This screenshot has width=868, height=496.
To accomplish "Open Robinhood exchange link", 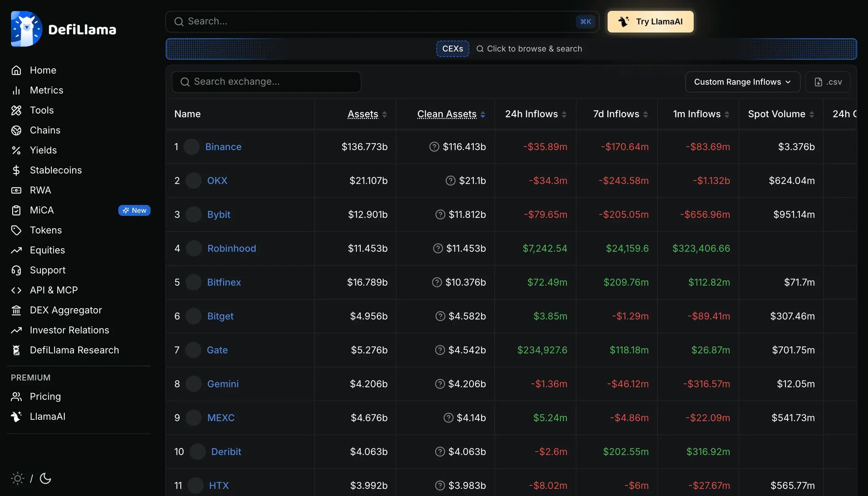I will pyautogui.click(x=232, y=248).
